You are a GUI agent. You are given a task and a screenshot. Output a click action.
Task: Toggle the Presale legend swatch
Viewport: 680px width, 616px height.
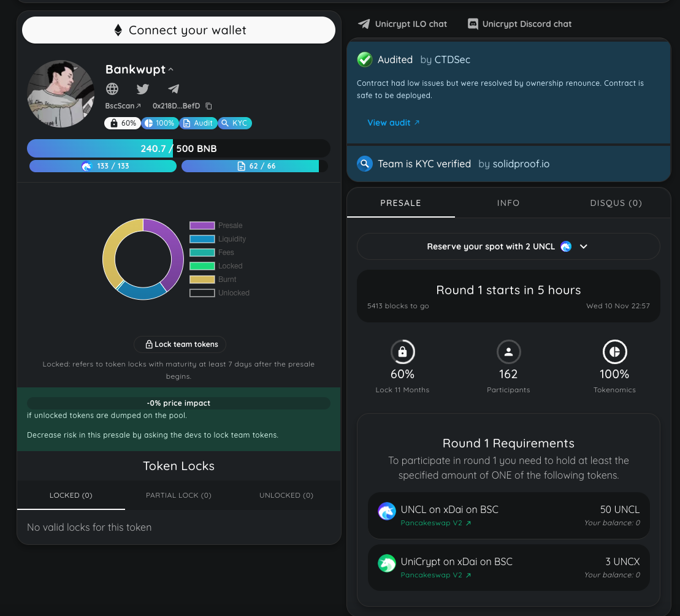point(202,226)
